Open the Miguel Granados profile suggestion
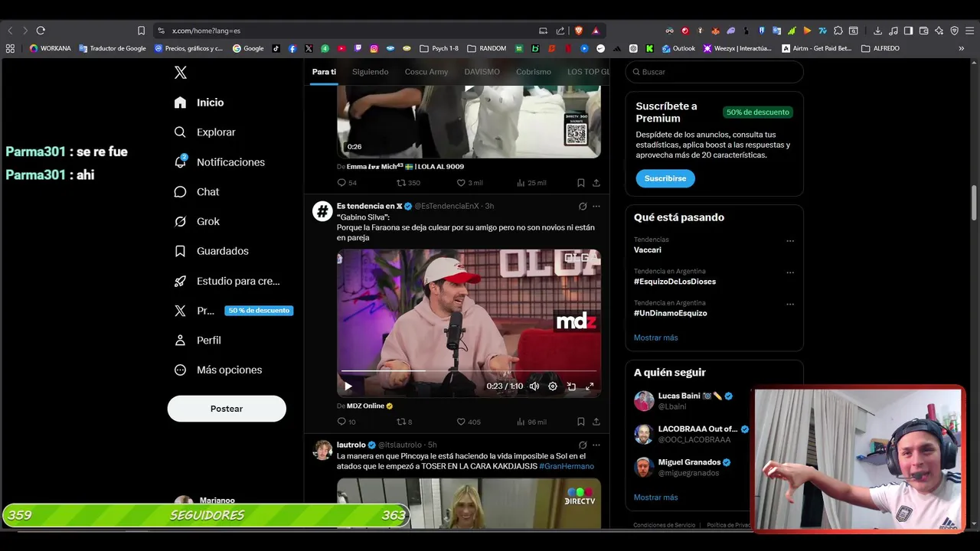 tap(689, 467)
